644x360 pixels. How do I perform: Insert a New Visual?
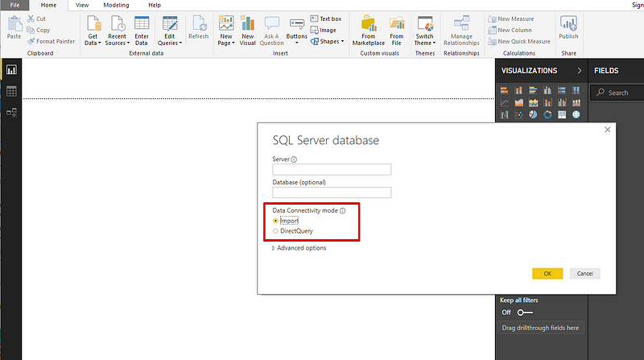click(248, 31)
